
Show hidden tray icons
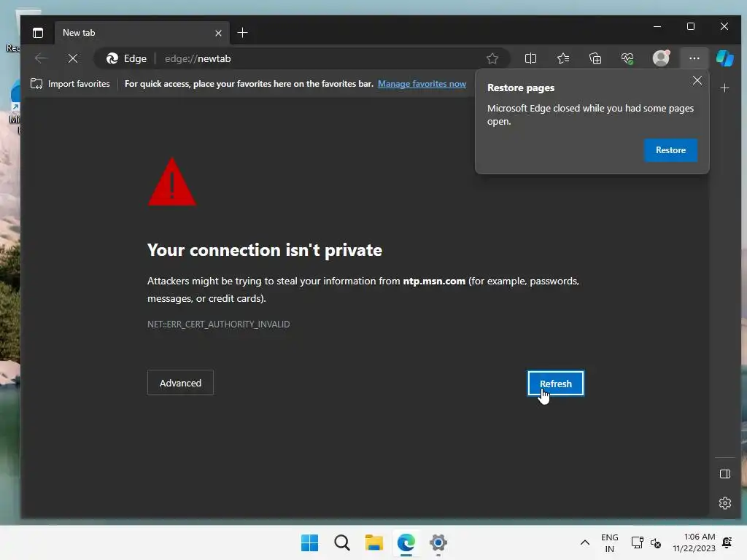(x=584, y=542)
